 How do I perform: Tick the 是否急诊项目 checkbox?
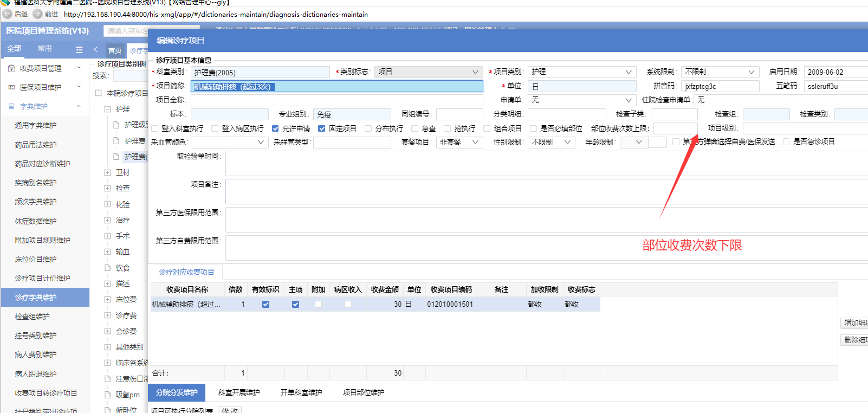786,141
